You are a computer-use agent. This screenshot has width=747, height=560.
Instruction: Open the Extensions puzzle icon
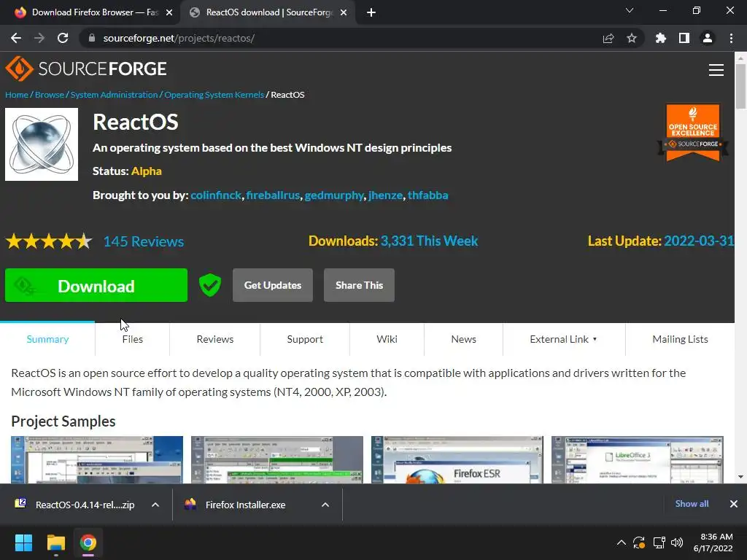point(661,38)
